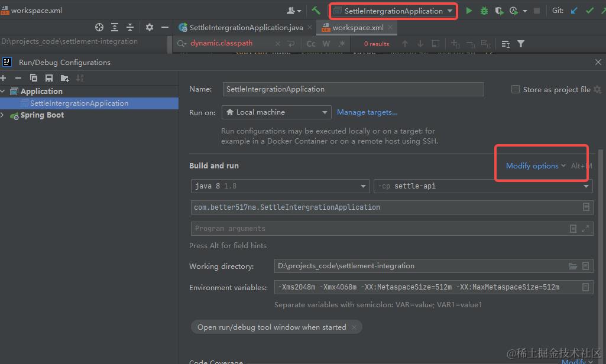The width and height of the screenshot is (606, 364).
Task: Open Run on Local machine dropdown
Action: click(276, 112)
